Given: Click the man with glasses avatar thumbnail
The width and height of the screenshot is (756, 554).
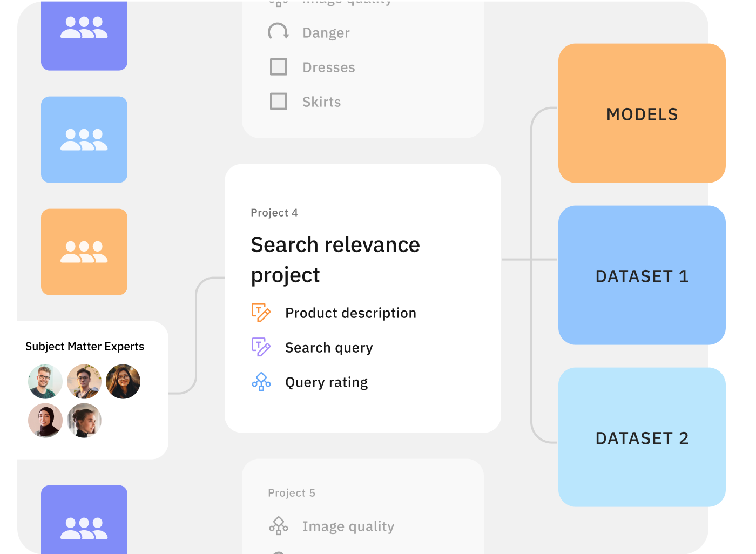Looking at the screenshot, I should [x=45, y=381].
